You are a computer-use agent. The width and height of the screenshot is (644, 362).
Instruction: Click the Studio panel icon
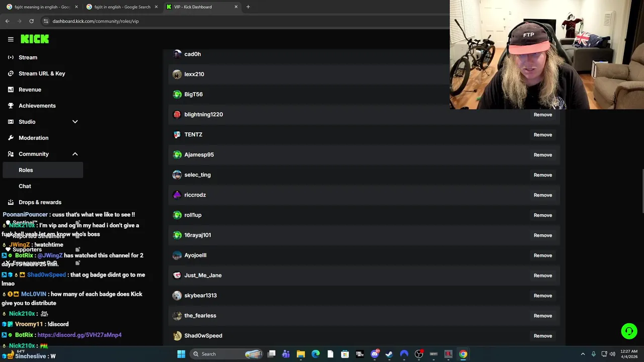pyautogui.click(x=11, y=122)
